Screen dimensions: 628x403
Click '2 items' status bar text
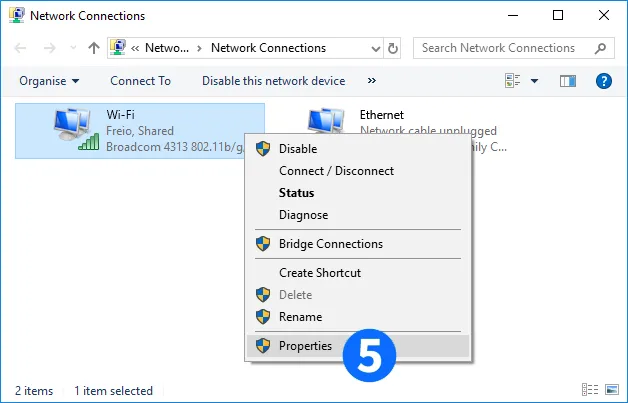click(34, 391)
